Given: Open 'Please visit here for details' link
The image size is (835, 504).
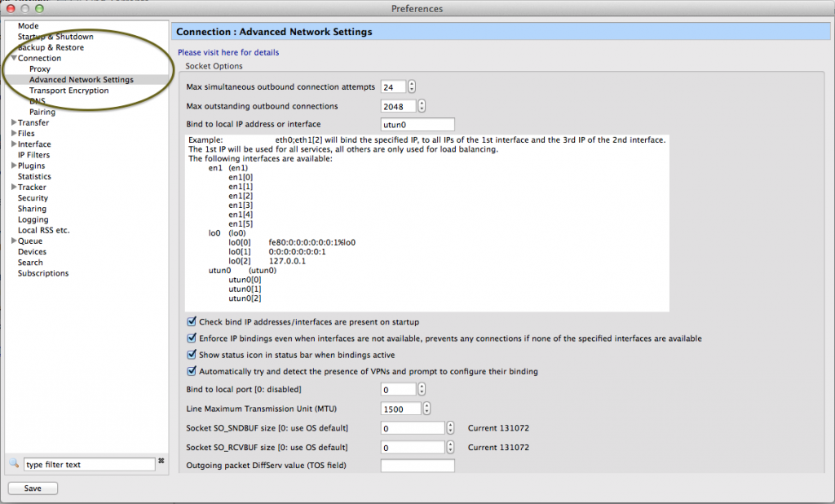Looking at the screenshot, I should [x=228, y=52].
